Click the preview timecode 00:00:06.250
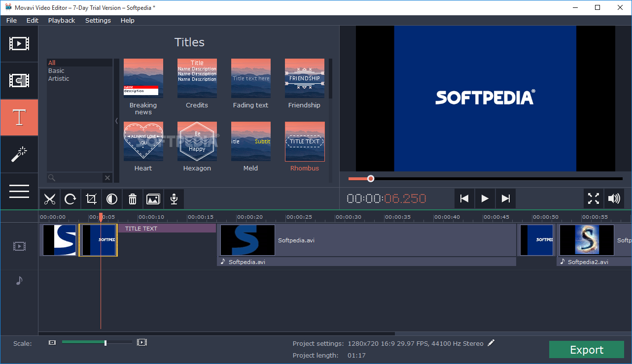Image resolution: width=632 pixels, height=364 pixels. click(x=386, y=199)
